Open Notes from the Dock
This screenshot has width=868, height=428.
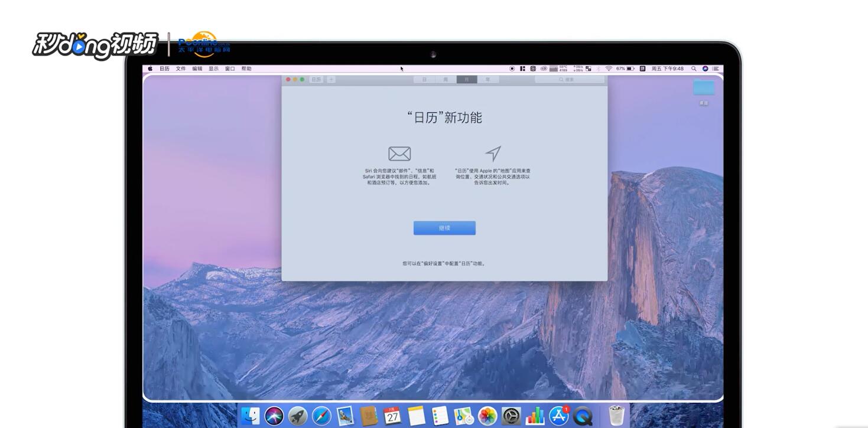pos(417,416)
